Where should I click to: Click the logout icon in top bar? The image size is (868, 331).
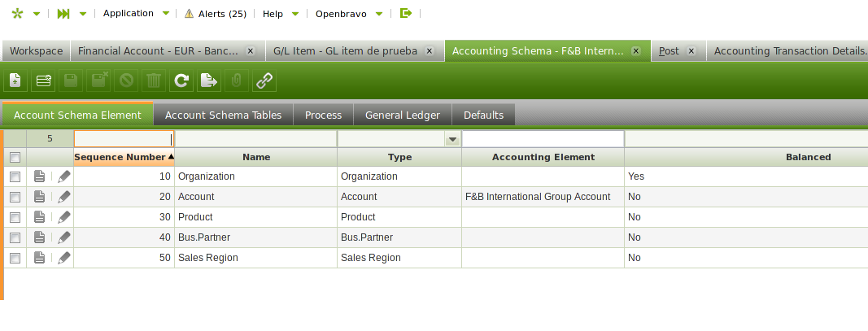(406, 13)
